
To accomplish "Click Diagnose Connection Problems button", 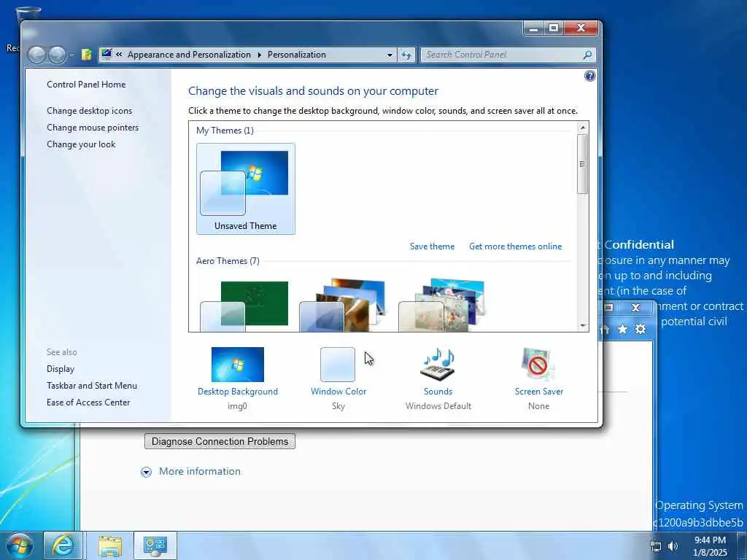I will point(220,441).
